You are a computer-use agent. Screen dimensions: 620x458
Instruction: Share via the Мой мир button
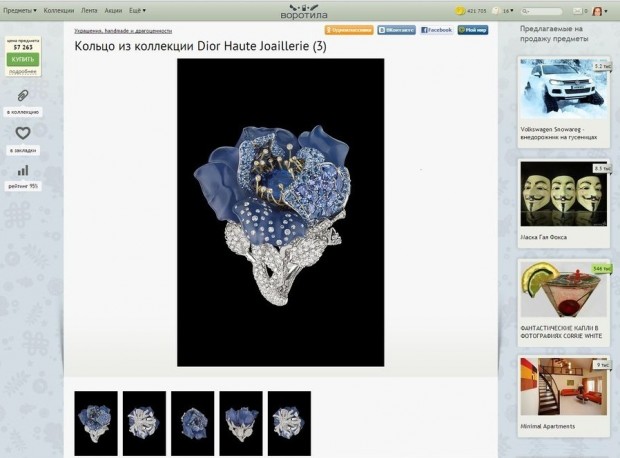click(x=473, y=31)
